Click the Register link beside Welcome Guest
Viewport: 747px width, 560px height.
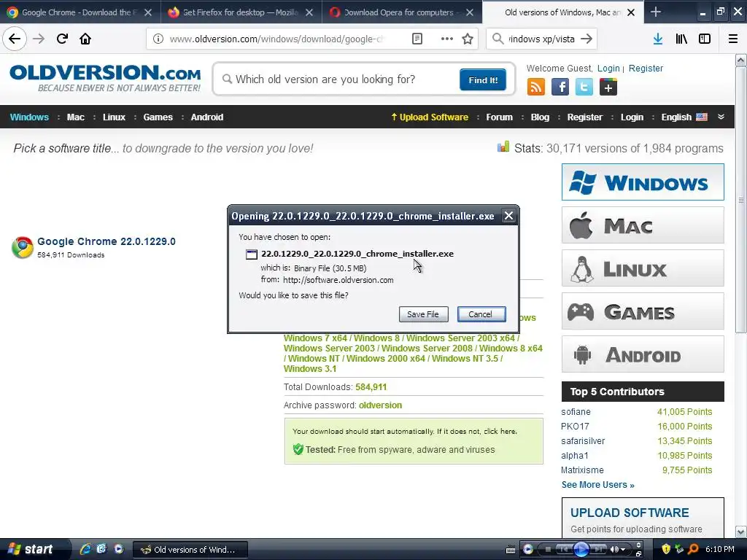point(646,69)
